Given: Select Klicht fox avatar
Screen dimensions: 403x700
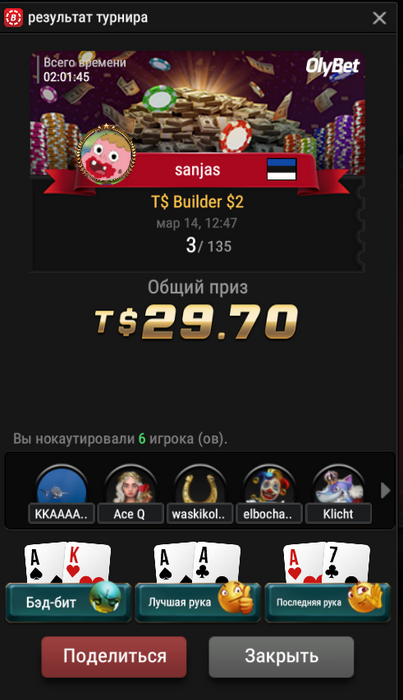Looking at the screenshot, I should (338, 485).
